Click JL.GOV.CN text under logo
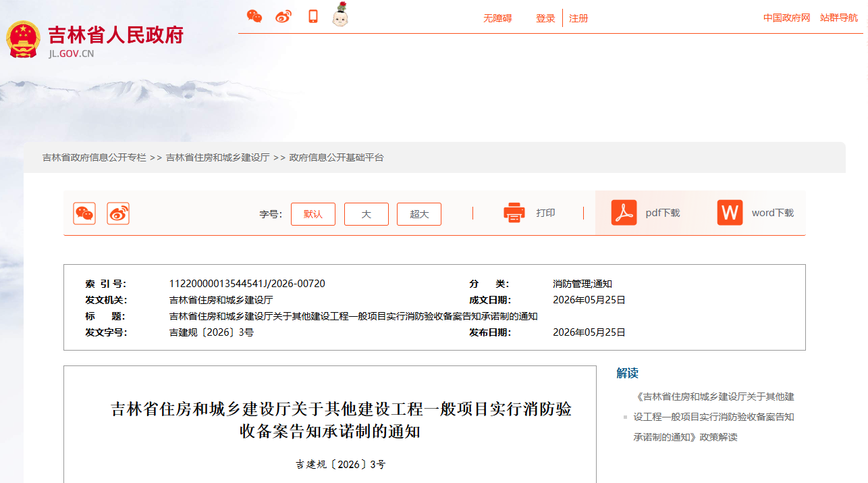 71,53
